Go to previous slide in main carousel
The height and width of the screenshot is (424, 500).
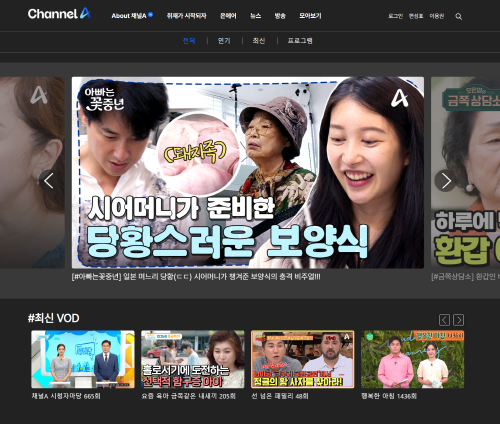(x=49, y=181)
